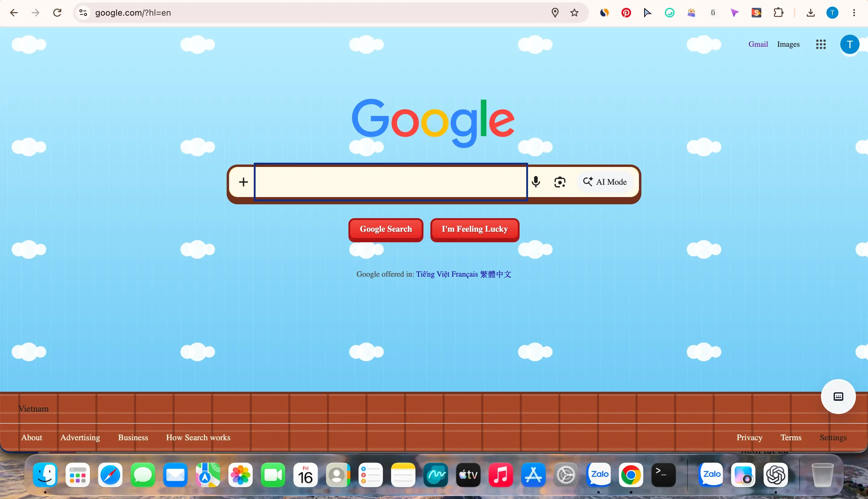868x499 pixels.
Task: Open Terminal from the dock
Action: pyautogui.click(x=663, y=475)
